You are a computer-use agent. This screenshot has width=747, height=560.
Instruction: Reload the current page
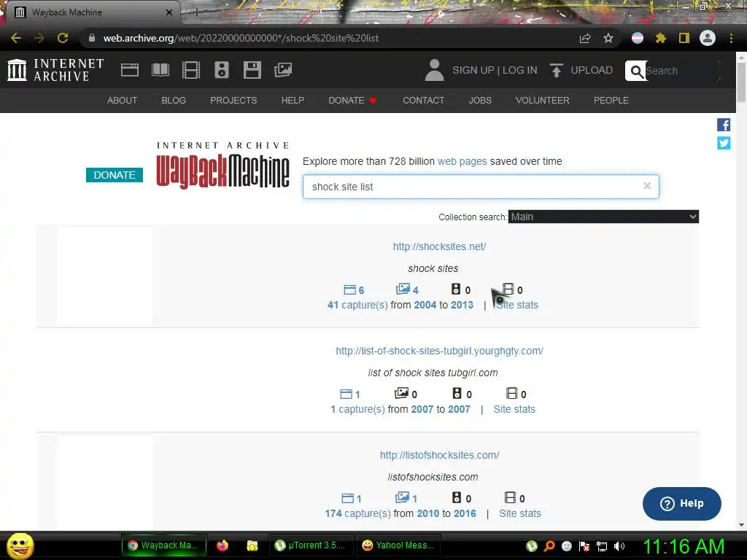click(63, 38)
